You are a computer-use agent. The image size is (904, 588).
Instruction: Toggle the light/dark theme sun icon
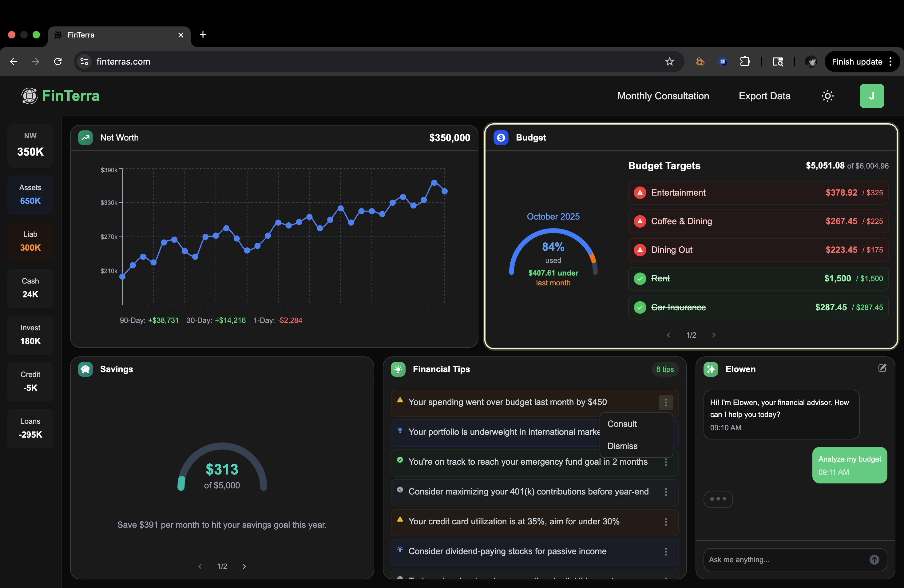(x=827, y=96)
